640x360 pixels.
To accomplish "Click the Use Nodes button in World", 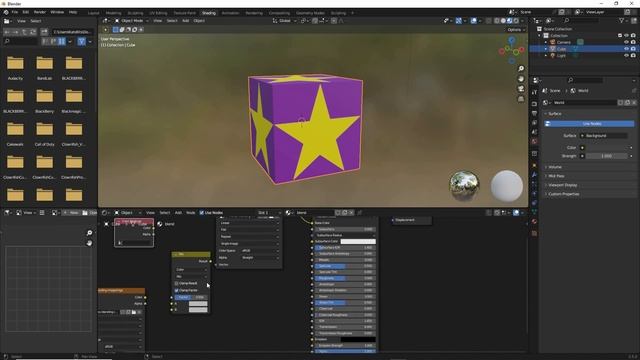I will (x=589, y=124).
